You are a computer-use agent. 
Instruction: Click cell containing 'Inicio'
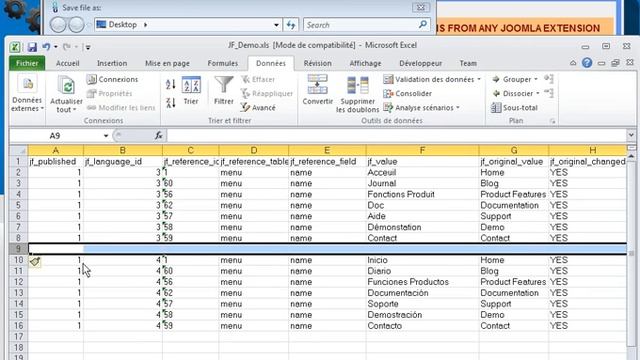pyautogui.click(x=422, y=260)
